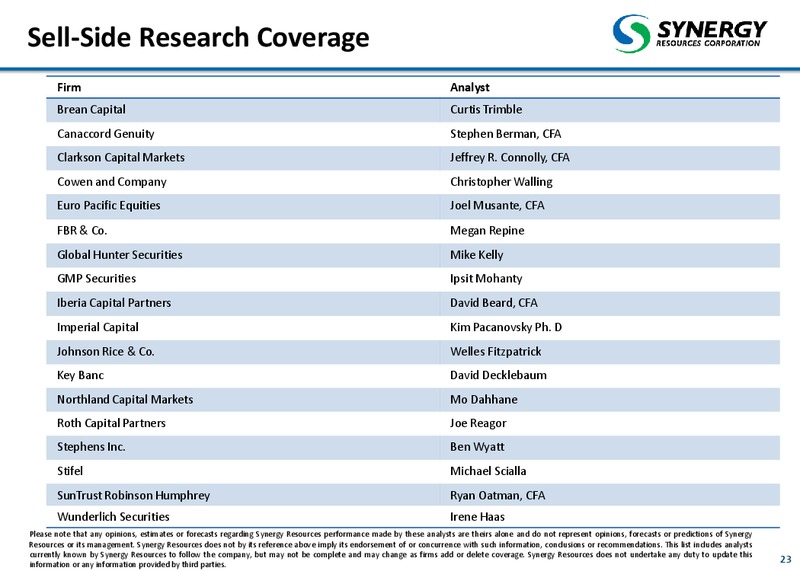The height and width of the screenshot is (571, 800).
Task: Click 'Johnson Rice & Co.' firm
Action: coord(106,352)
